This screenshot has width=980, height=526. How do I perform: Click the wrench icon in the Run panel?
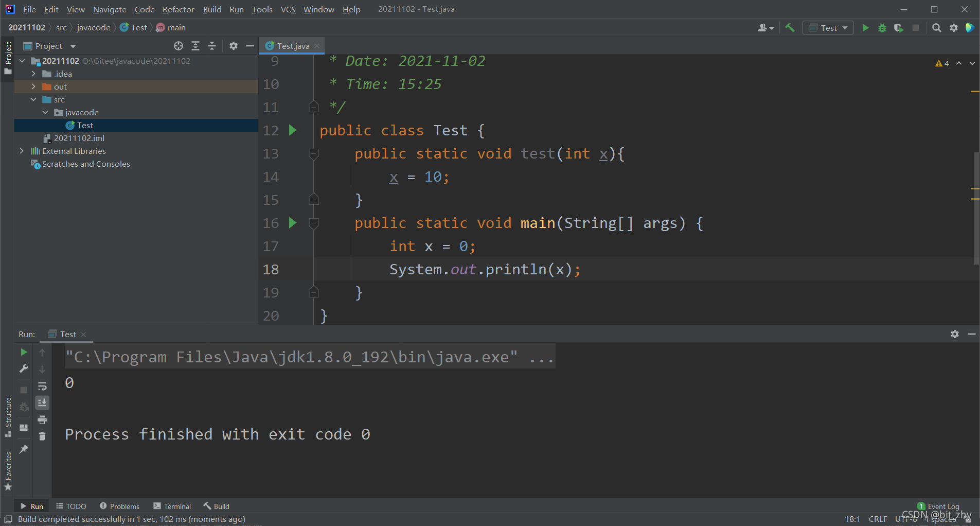coord(24,369)
